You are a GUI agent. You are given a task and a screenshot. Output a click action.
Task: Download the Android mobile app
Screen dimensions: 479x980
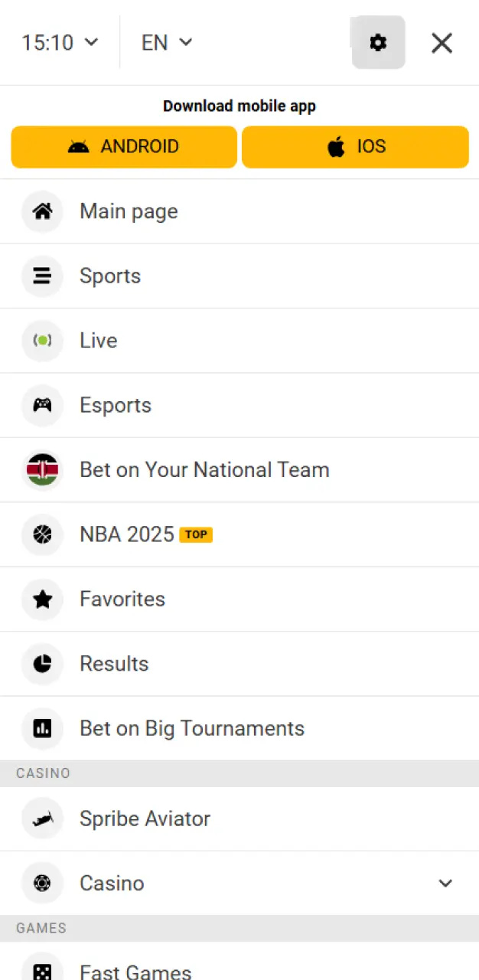(x=124, y=147)
